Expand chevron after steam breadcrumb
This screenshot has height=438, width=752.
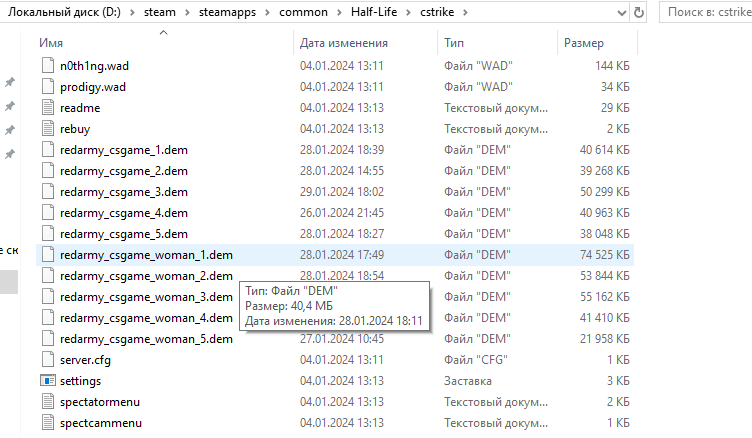188,12
